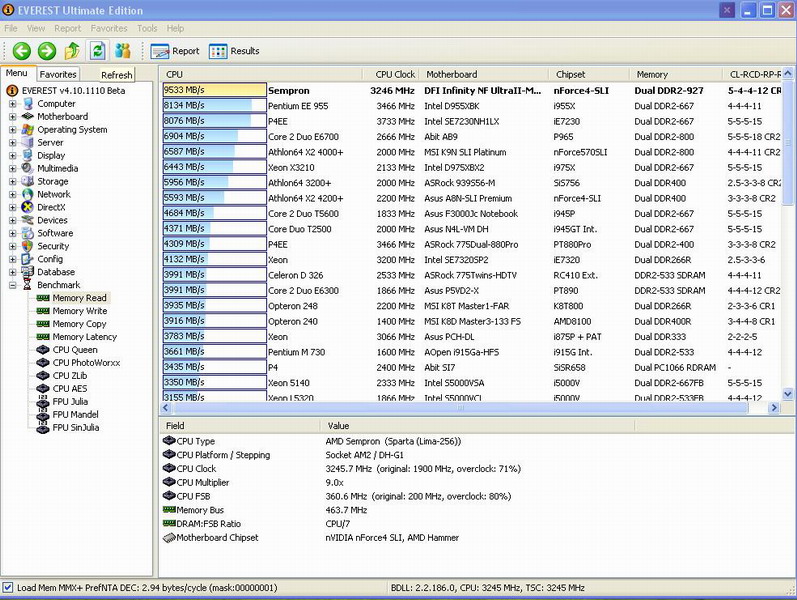The image size is (797, 600).
Task: Switch to the Favorites tab
Action: point(58,74)
